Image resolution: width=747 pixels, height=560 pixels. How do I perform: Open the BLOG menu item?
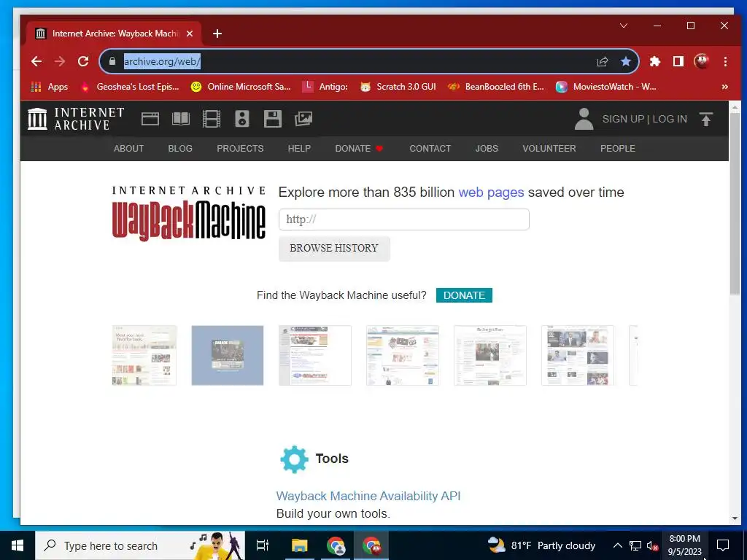180,149
